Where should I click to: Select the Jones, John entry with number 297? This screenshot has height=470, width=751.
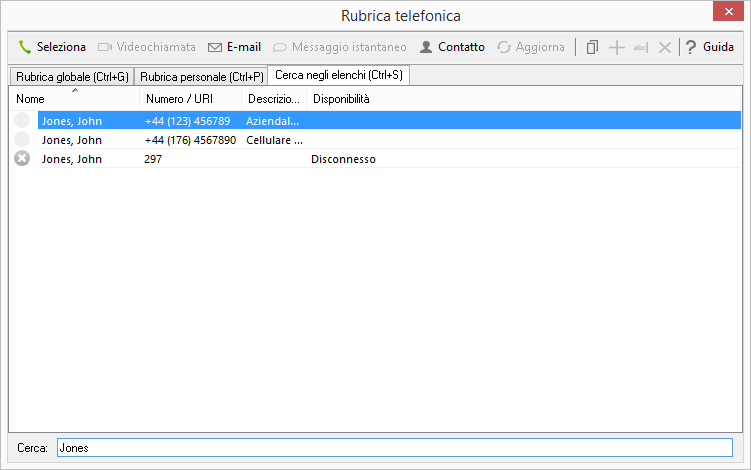point(72,159)
